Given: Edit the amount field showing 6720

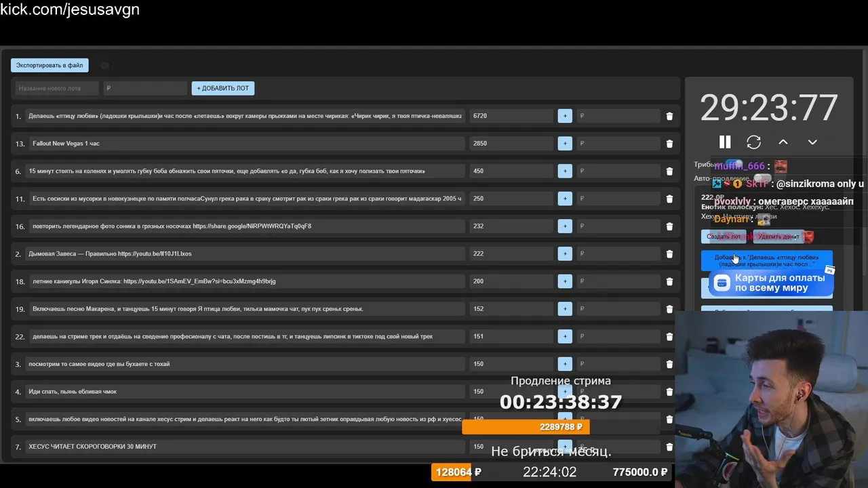Looking at the screenshot, I should 511,116.
